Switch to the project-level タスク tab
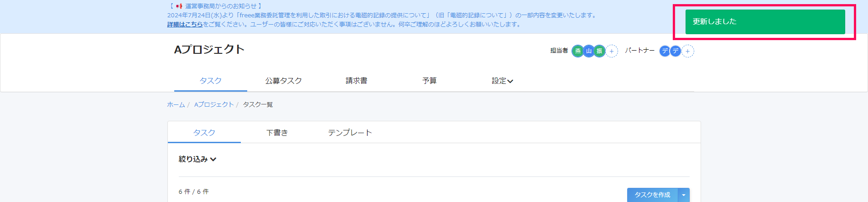Screen dimensions: 868x202 pos(211,81)
